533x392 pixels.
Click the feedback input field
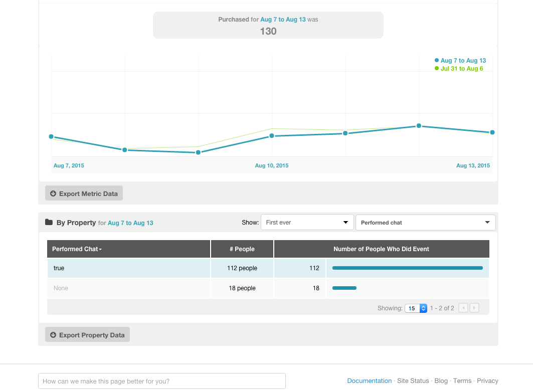[162, 381]
